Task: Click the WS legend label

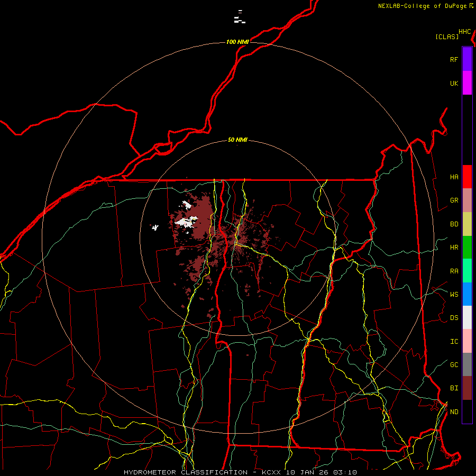Action: 454,294
